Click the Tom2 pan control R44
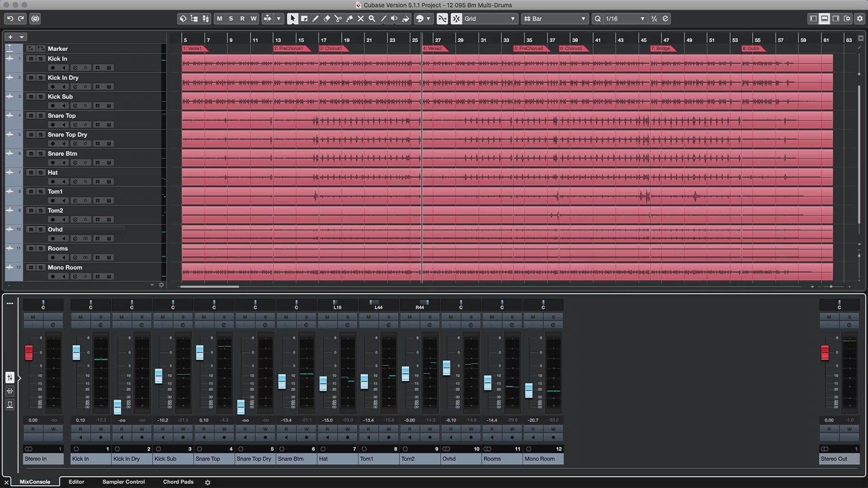 (x=420, y=305)
